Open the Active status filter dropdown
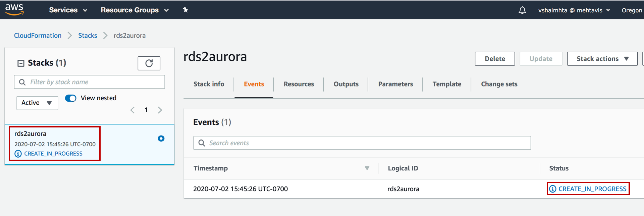This screenshot has height=216, width=644. 37,103
